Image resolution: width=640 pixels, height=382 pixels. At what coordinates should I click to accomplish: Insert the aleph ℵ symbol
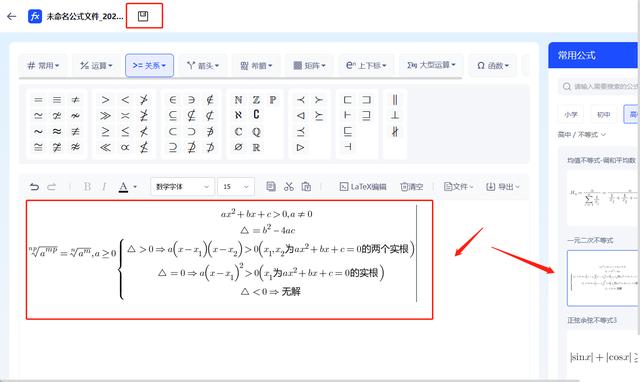point(238,115)
